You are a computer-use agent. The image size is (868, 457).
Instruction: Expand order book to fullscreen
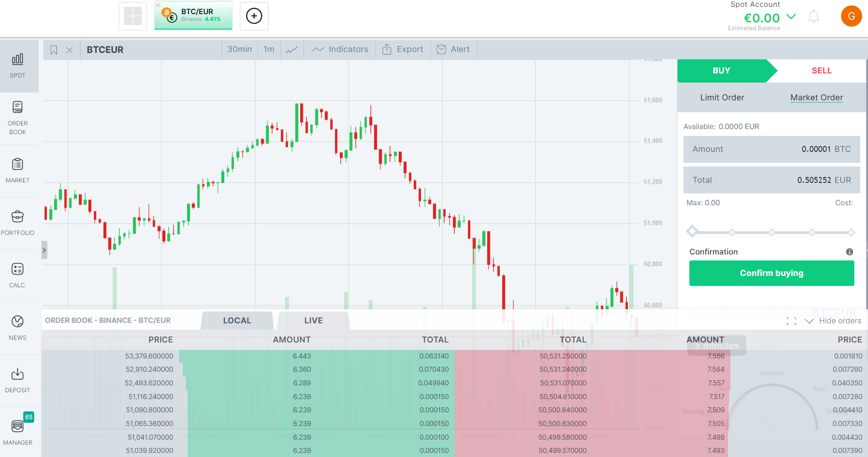pos(791,321)
